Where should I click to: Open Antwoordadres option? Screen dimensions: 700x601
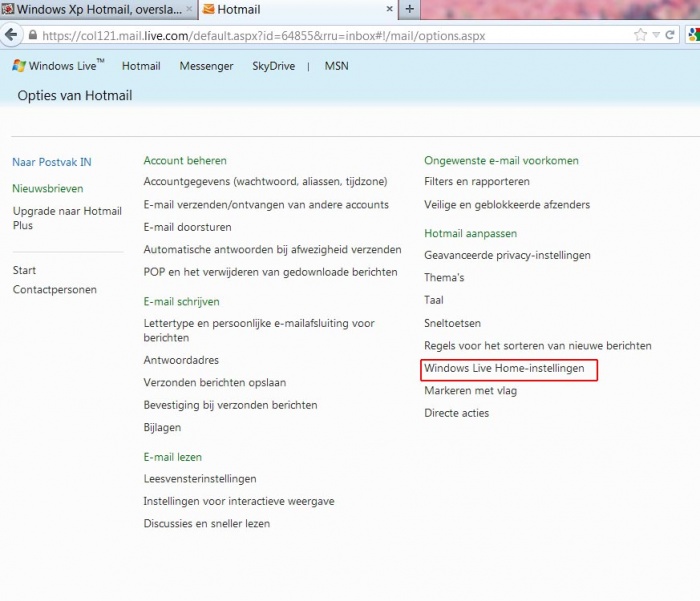tap(181, 360)
